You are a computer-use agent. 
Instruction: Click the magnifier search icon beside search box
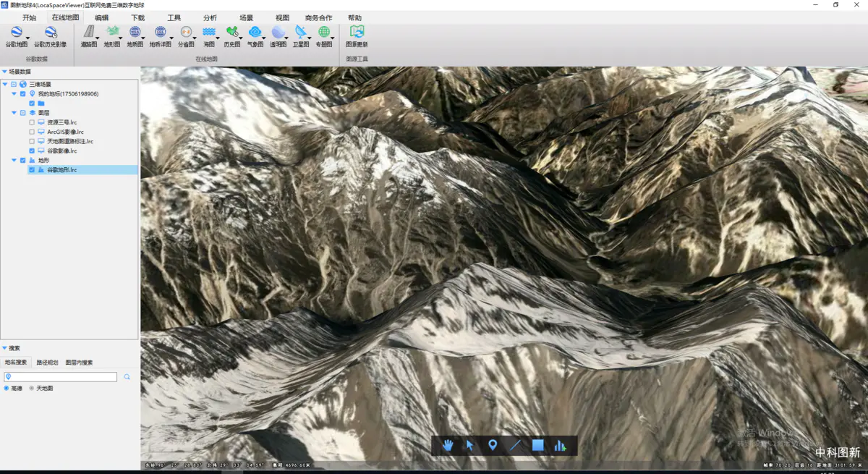pyautogui.click(x=127, y=377)
